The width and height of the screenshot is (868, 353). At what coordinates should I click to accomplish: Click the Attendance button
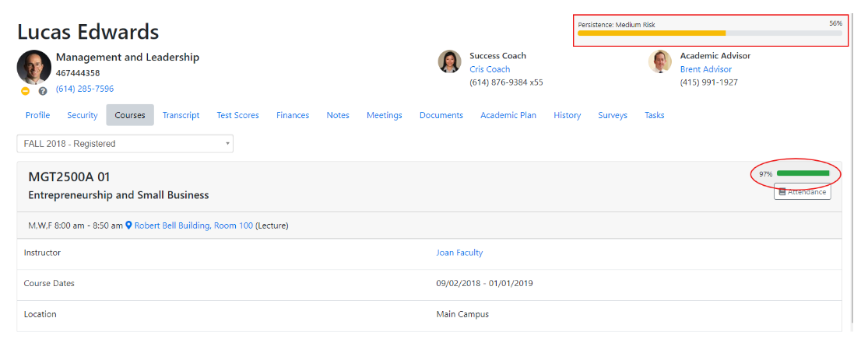(x=802, y=192)
